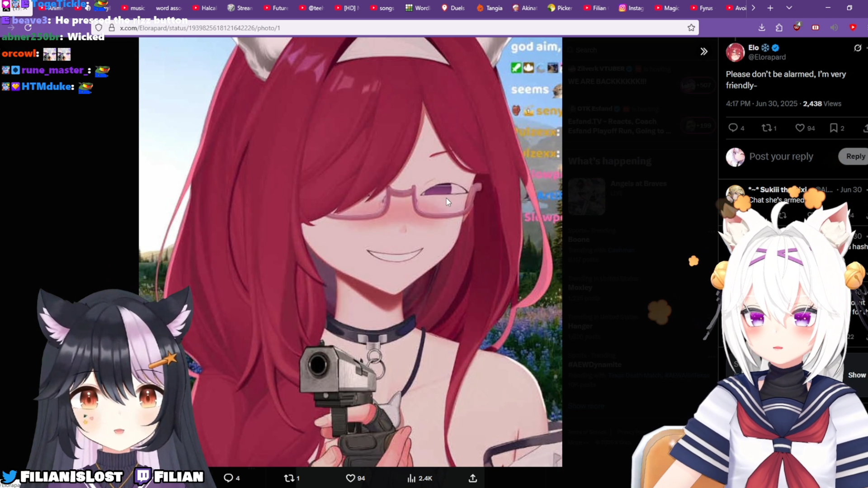
Task: Click the 2,438 Views count
Action: (x=822, y=104)
